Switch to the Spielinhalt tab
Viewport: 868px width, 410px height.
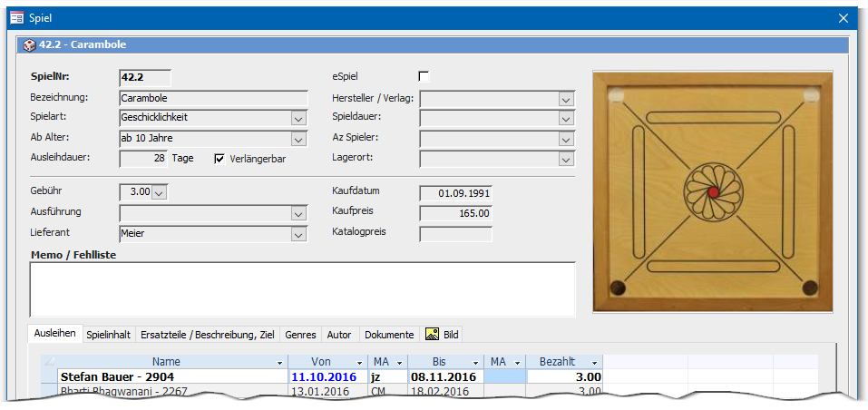pos(109,334)
